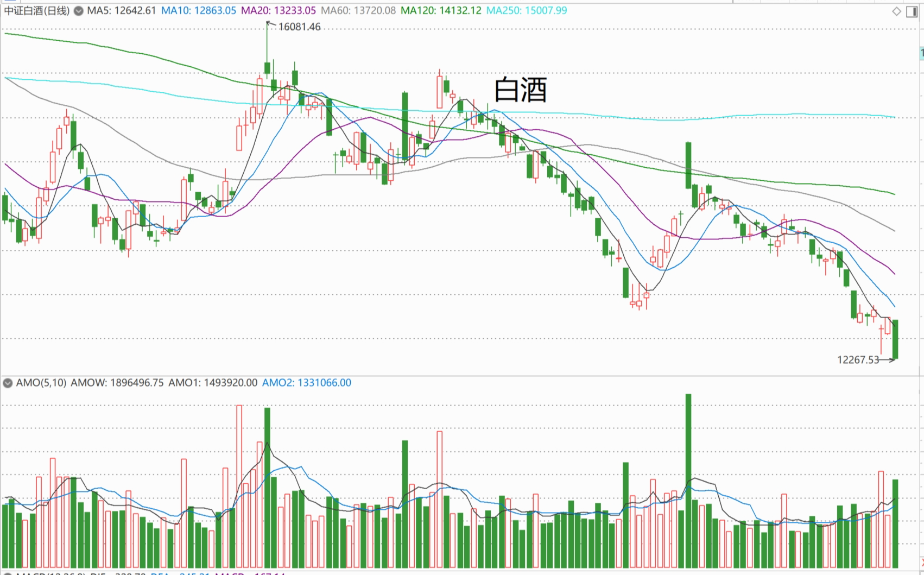Click the MA60: 13720.08 label
The width and height of the screenshot is (924, 575).
click(358, 11)
